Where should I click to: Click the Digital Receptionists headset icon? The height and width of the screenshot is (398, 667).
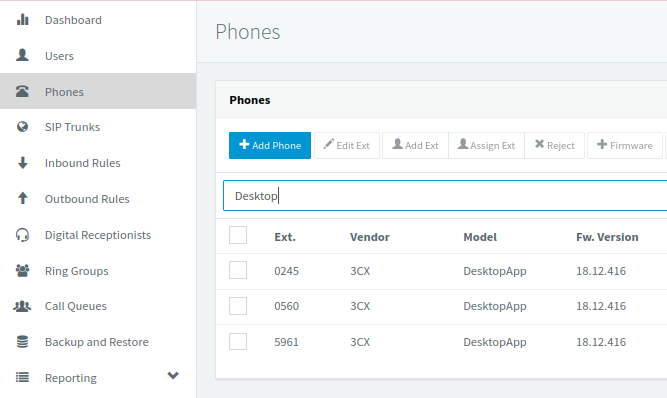(x=22, y=235)
